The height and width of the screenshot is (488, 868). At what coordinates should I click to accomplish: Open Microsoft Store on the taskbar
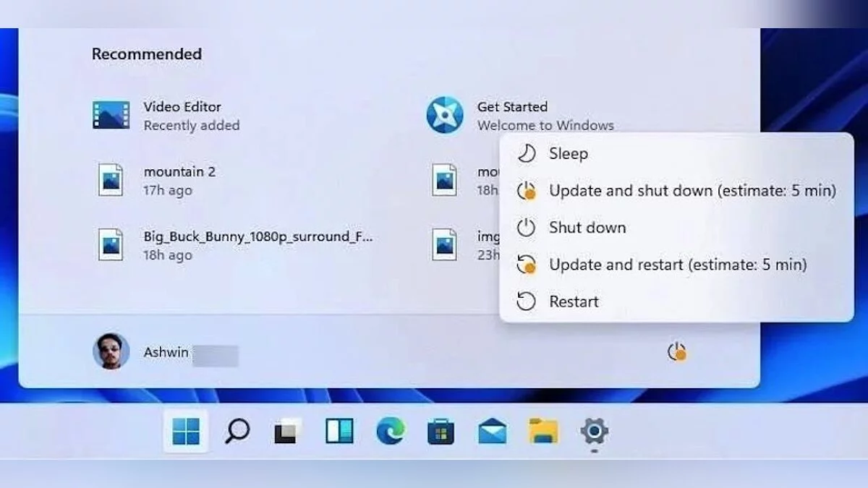pos(441,432)
